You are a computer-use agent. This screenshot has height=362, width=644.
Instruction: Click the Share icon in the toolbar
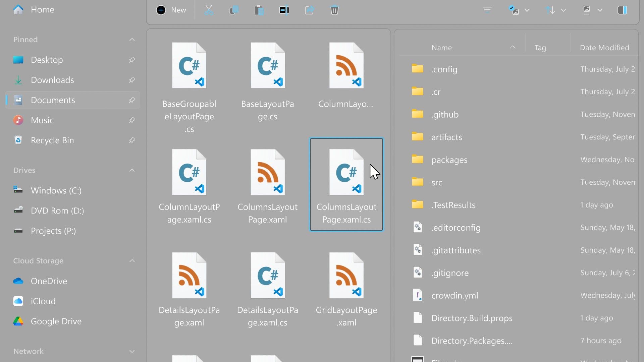coord(309,10)
